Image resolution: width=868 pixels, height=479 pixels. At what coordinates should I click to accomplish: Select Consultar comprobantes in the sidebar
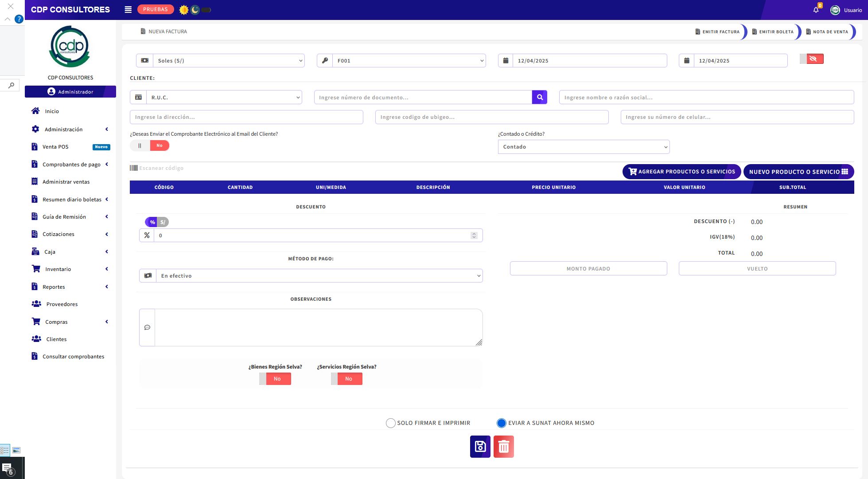point(73,356)
